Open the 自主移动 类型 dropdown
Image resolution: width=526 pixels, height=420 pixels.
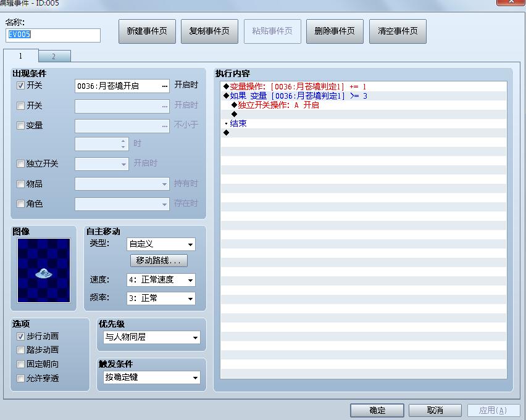161,244
